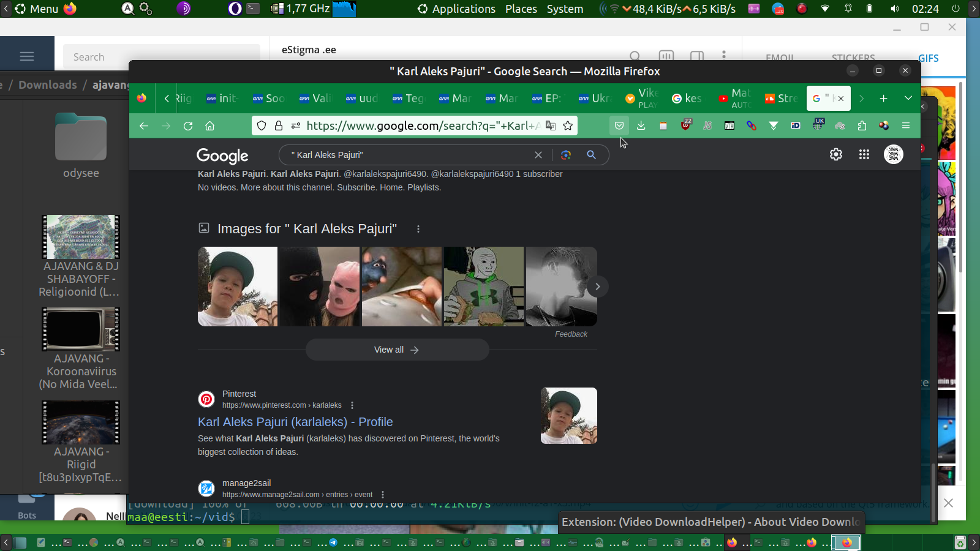Screen dimensions: 980x551
Task: Open the Karl Aleks Pajuri Pinterest profile link
Action: [295, 422]
